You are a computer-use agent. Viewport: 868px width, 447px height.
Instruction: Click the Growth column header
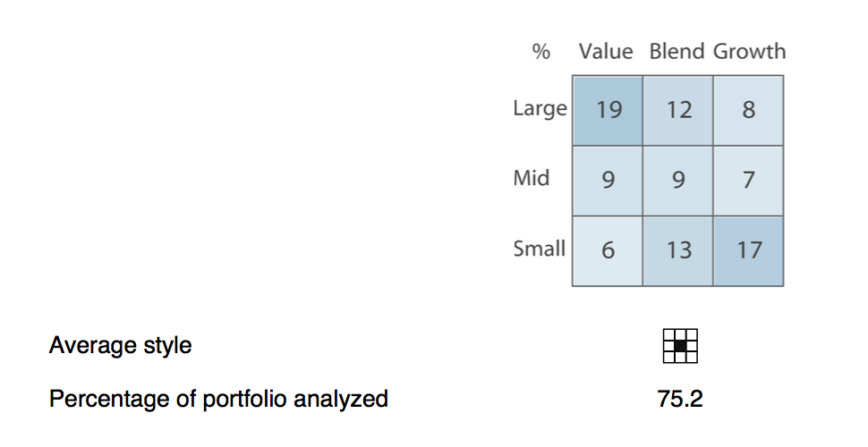click(x=749, y=52)
